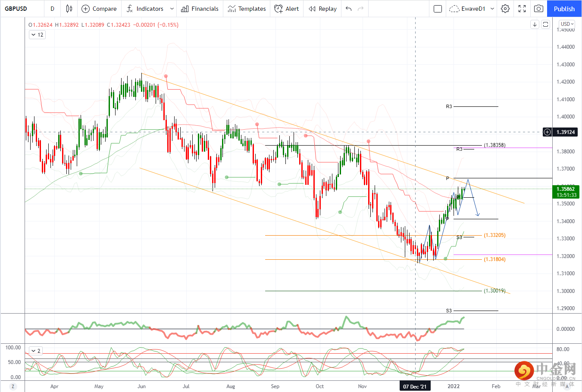The image size is (582, 392).
Task: Add a symbol using the Compare button
Action: click(x=99, y=9)
